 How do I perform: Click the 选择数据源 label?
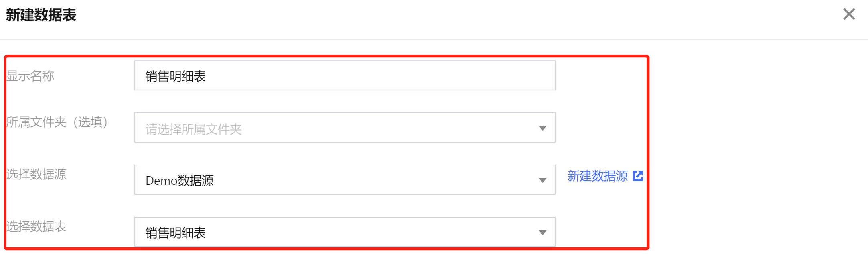tap(36, 174)
